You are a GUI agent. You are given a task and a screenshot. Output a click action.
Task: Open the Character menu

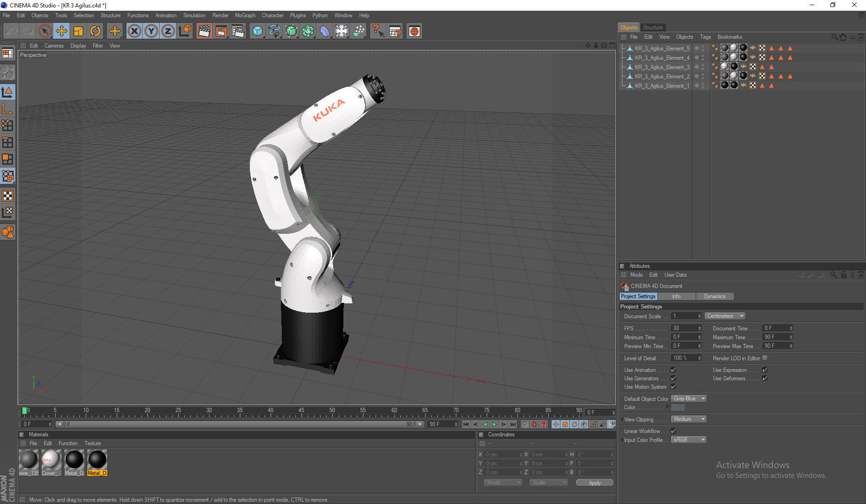tap(272, 15)
